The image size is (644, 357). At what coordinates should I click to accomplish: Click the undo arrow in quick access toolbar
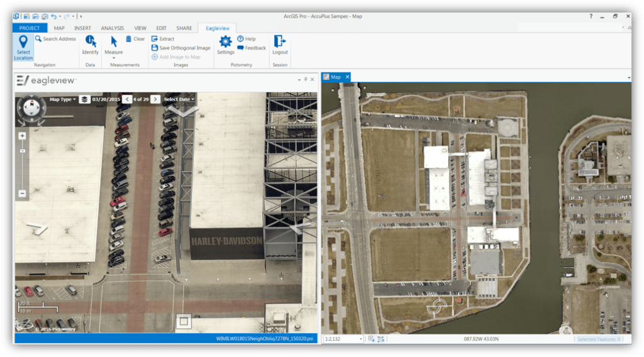[53, 16]
